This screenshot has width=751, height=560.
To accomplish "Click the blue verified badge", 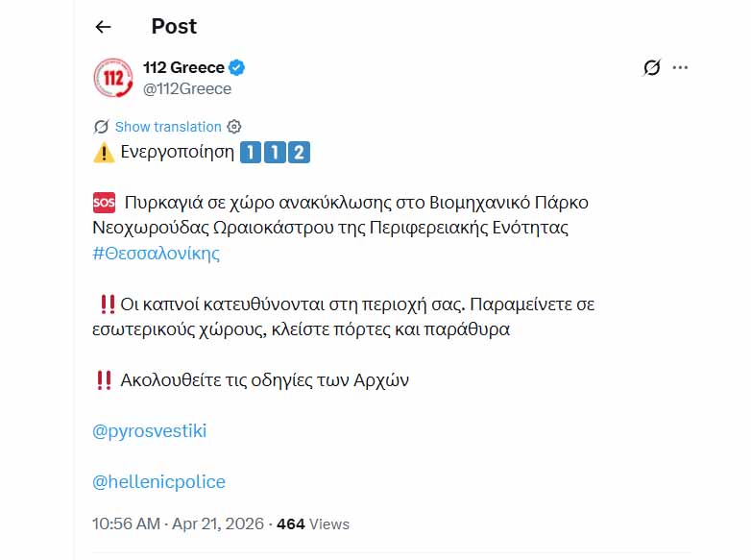I will [237, 67].
